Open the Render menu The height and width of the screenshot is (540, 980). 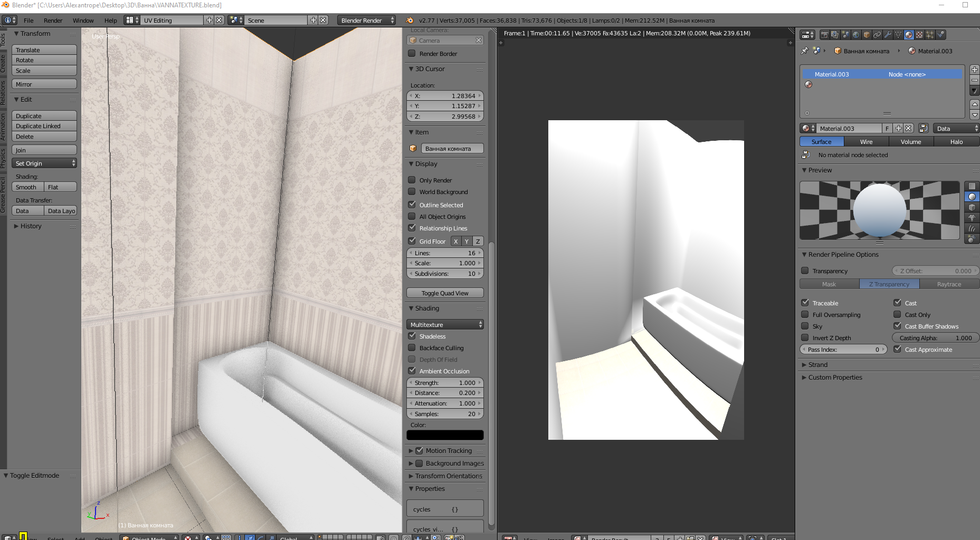coord(53,20)
